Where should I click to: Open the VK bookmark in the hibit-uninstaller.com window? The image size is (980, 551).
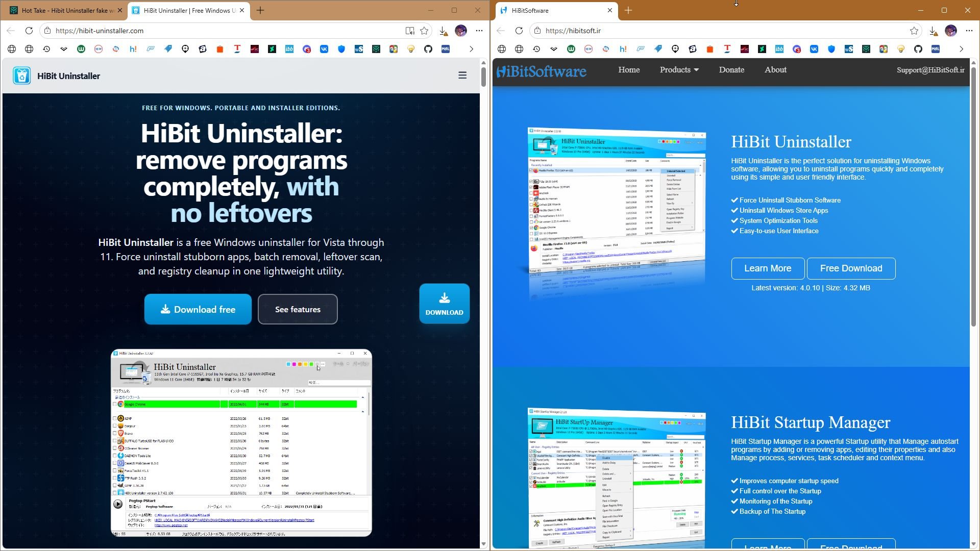click(324, 49)
